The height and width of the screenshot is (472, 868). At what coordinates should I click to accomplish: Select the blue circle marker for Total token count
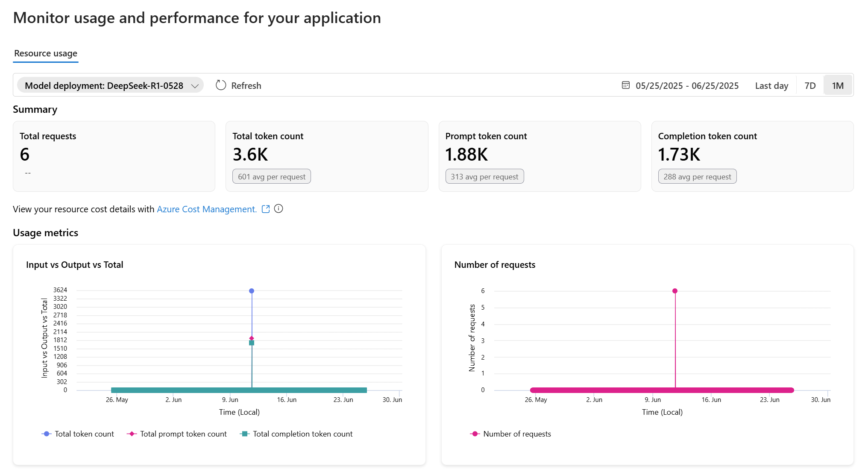pyautogui.click(x=251, y=290)
